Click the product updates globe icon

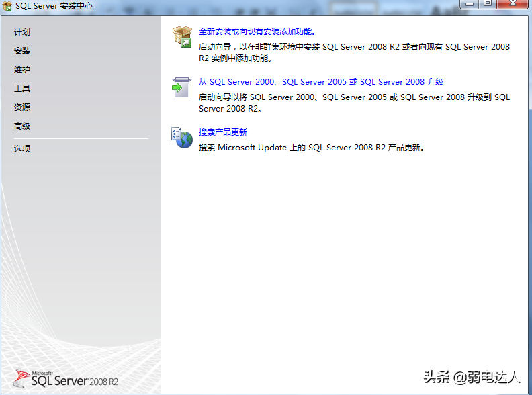click(182, 138)
